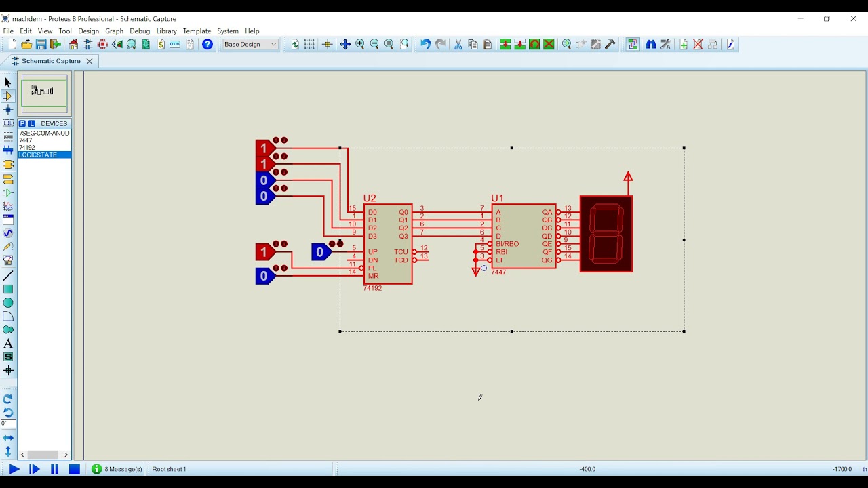Viewport: 868px width, 488px height.
Task: Open PCB Layout via red chip icon
Action: click(x=103, y=45)
